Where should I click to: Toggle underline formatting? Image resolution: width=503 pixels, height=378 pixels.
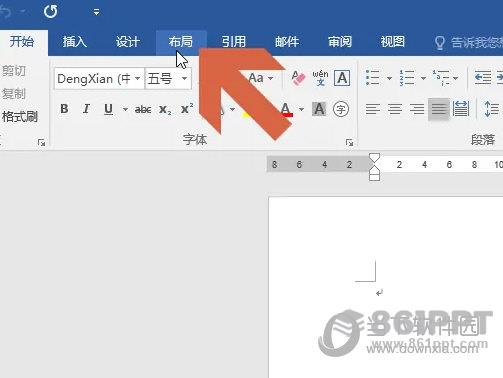109,109
